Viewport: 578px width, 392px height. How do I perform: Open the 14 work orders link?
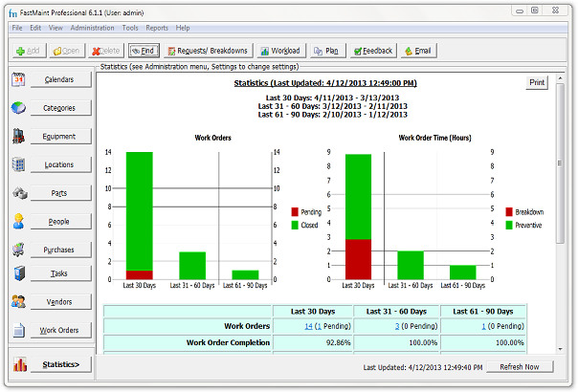pos(308,326)
